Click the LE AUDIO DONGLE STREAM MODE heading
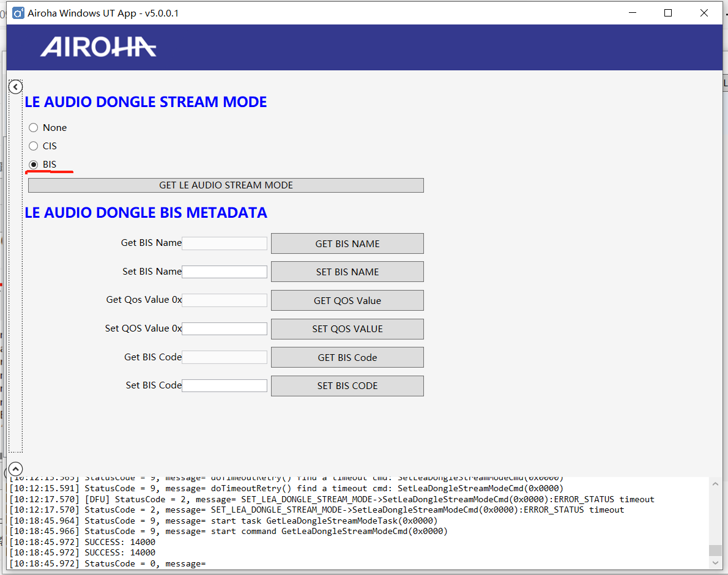The width and height of the screenshot is (728, 575). (x=146, y=102)
